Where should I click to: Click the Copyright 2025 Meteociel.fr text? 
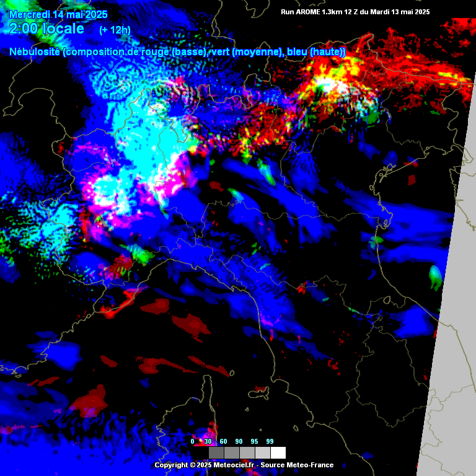(x=244, y=465)
